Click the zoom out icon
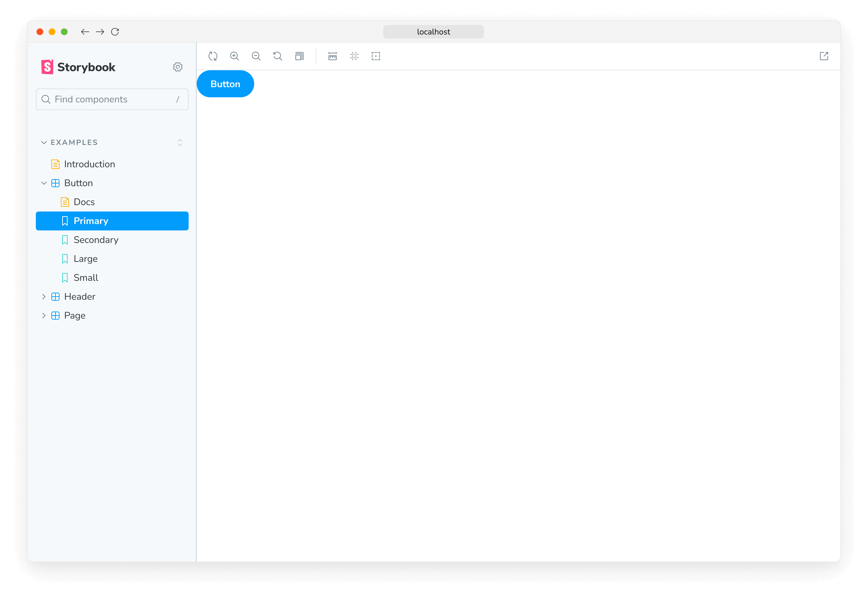Image resolution: width=868 pixels, height=596 pixels. [x=256, y=56]
